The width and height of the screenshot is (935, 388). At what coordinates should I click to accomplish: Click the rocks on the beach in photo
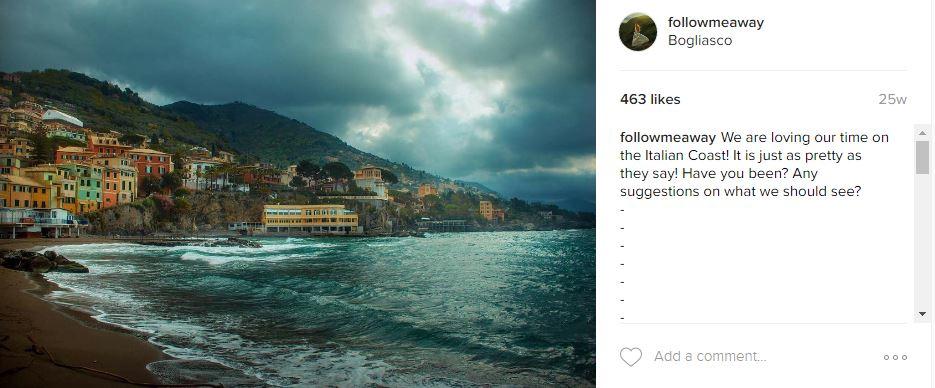(42, 261)
